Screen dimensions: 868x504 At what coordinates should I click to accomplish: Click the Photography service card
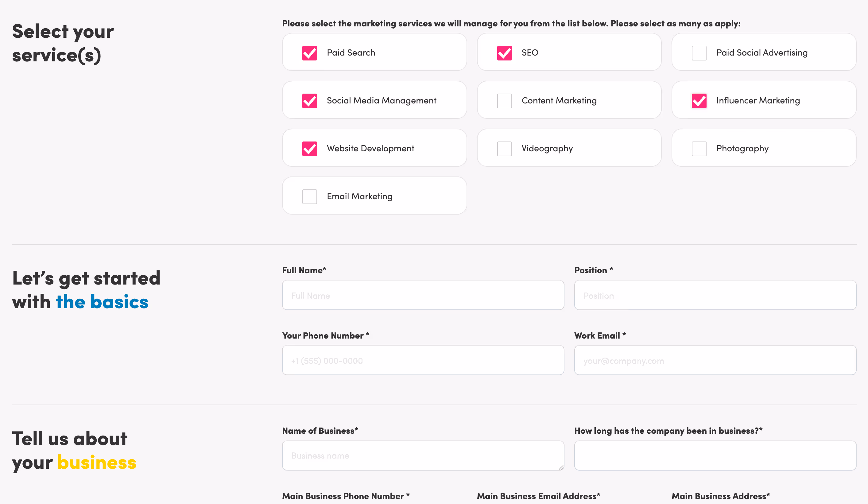point(764,148)
